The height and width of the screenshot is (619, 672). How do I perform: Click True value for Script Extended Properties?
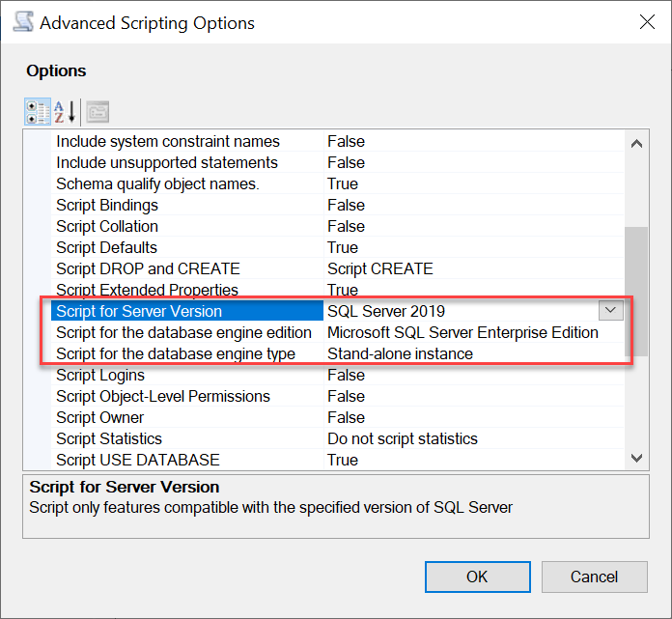pos(343,290)
